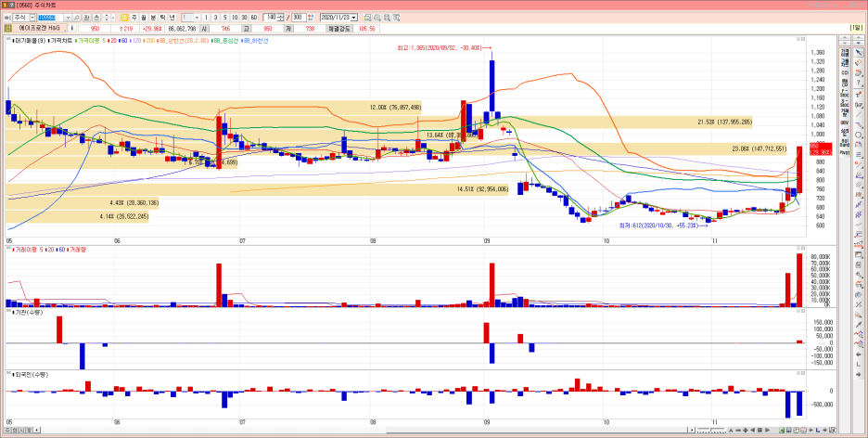Viewport: 868px width, 438px height.
Task: Select the fan angle lines drawing tool
Action: point(859,174)
